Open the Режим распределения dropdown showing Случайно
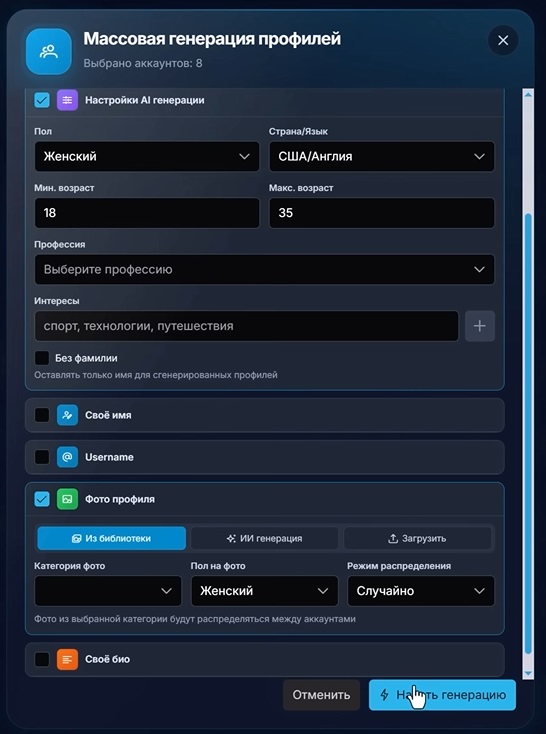This screenshot has height=734, width=546. pyautogui.click(x=421, y=591)
